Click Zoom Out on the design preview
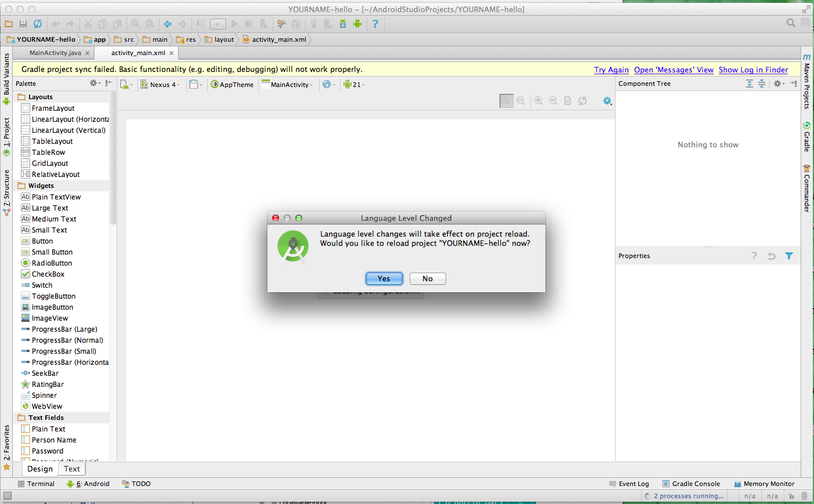 pos(553,100)
